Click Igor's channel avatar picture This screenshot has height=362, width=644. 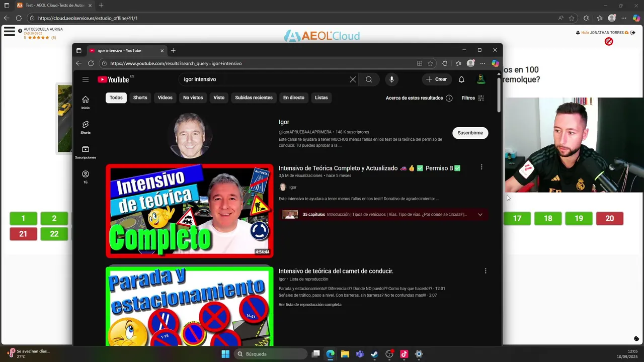pos(190,135)
